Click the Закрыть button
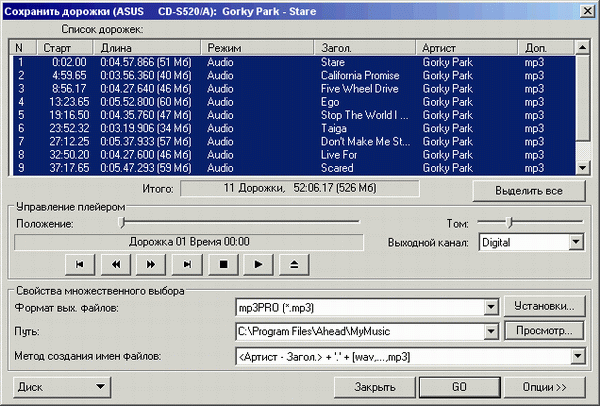Viewport: 600px width, 406px height. click(375, 387)
